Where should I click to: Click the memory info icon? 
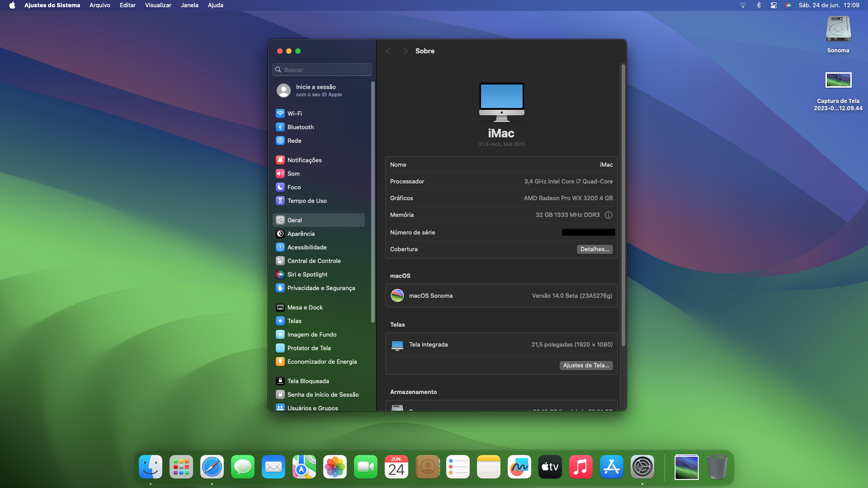pyautogui.click(x=609, y=215)
